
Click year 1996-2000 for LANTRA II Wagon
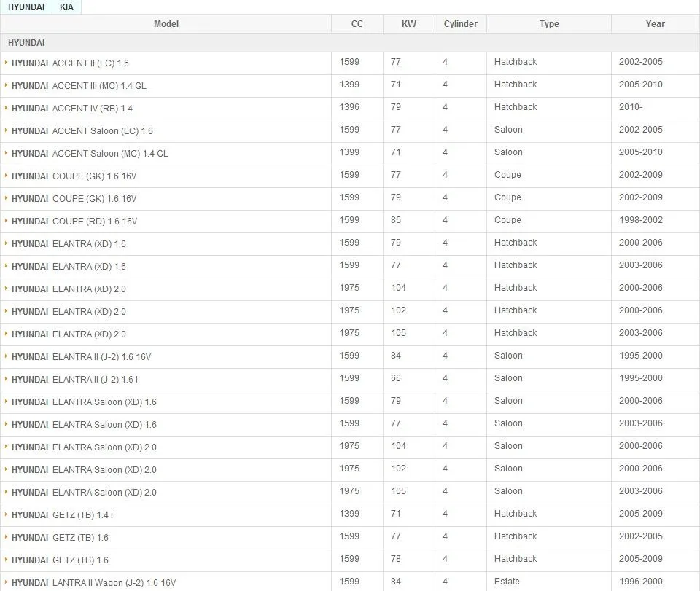click(x=641, y=582)
